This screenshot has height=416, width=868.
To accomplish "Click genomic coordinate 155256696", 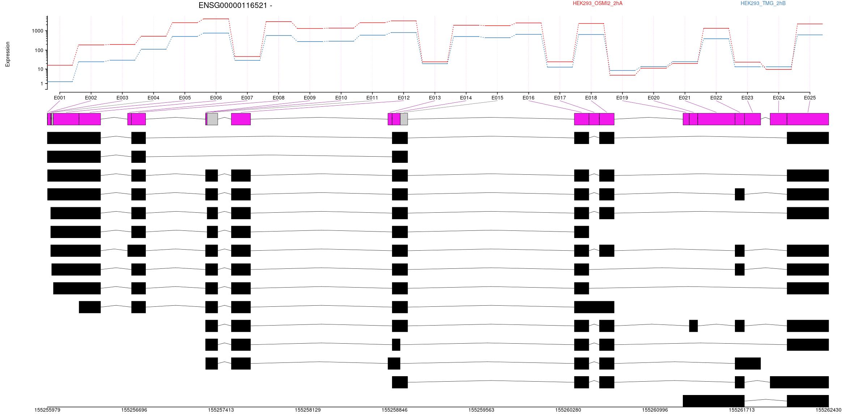I will (x=134, y=410).
